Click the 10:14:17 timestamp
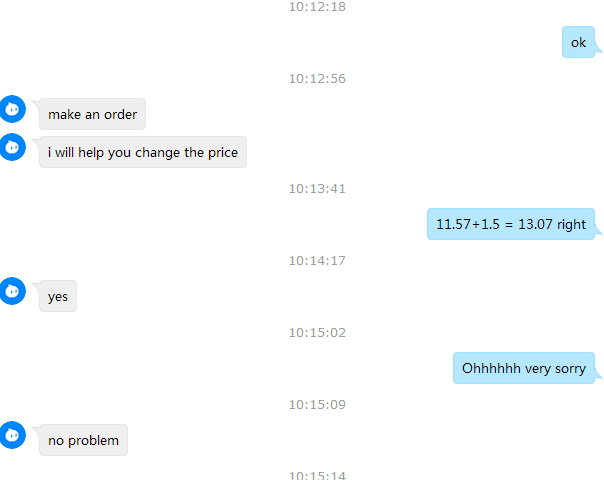 pos(317,261)
